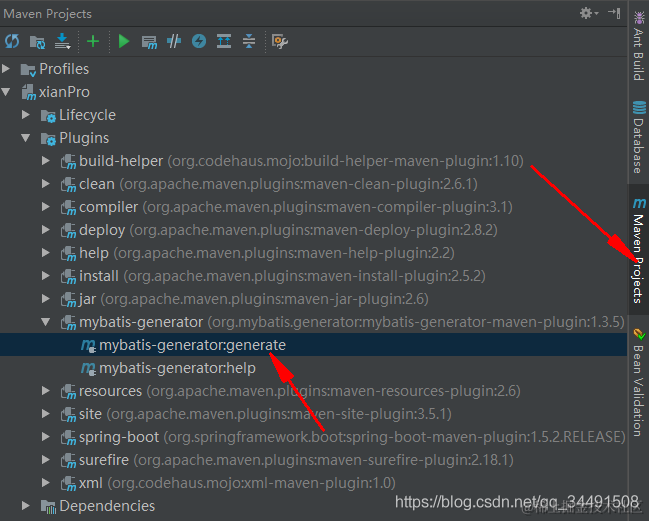This screenshot has width=649, height=521.
Task: Click the Plugins folder gear icon
Action: coord(48,139)
